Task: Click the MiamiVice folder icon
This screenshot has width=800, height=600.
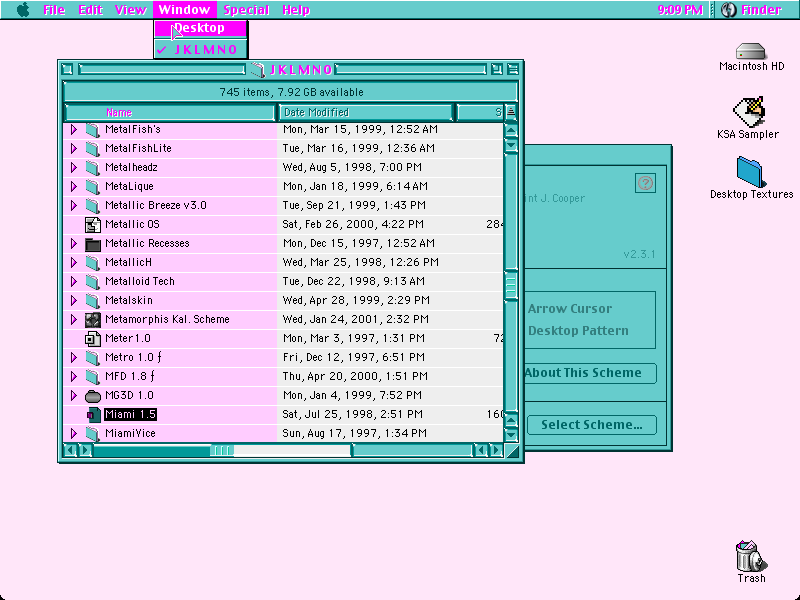Action: (92, 434)
